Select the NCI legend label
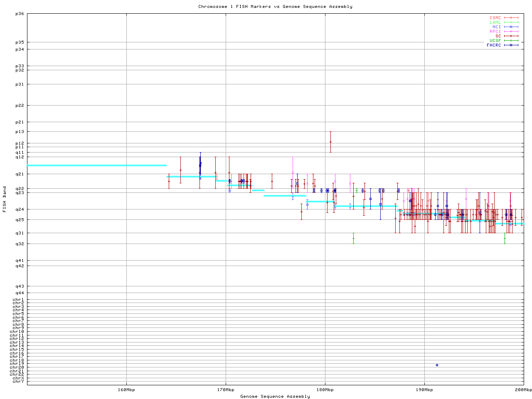The width and height of the screenshot is (532, 399). (x=497, y=27)
